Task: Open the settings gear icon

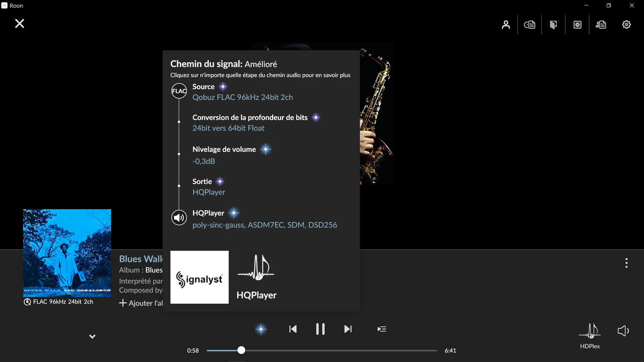Action: pos(626,25)
